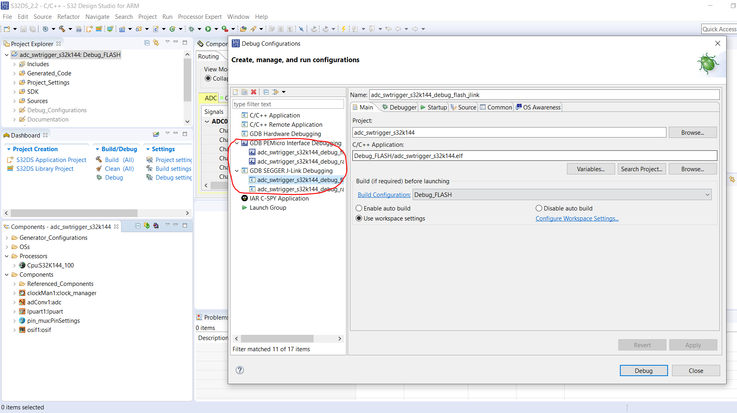Create new launch configuration icon
Screen dimensions: 737x413
click(236, 92)
